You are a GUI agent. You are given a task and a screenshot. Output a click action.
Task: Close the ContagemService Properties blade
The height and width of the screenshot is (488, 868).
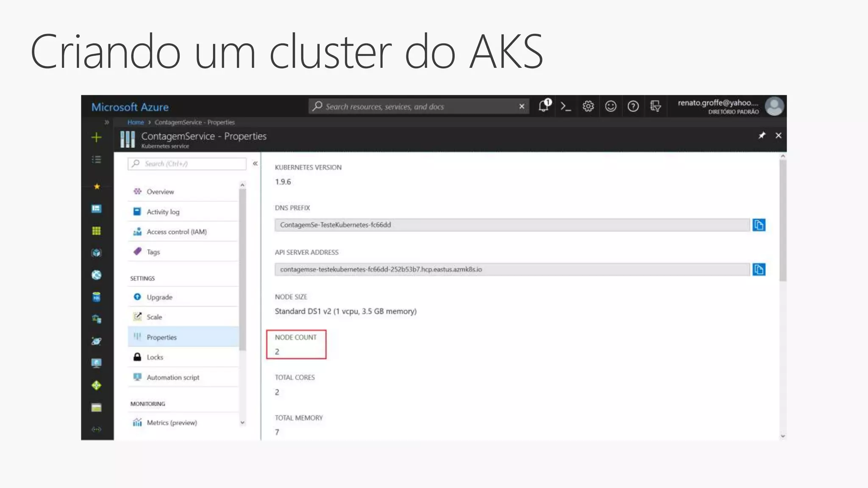click(779, 136)
